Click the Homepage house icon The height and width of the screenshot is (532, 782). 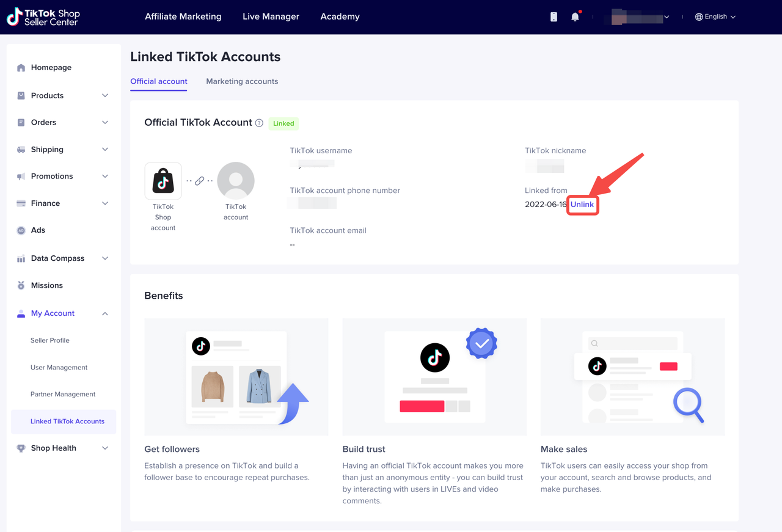point(21,68)
